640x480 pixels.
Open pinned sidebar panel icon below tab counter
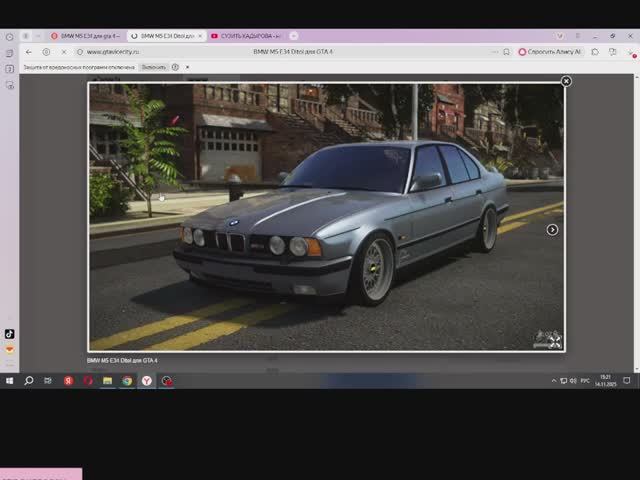(9, 85)
